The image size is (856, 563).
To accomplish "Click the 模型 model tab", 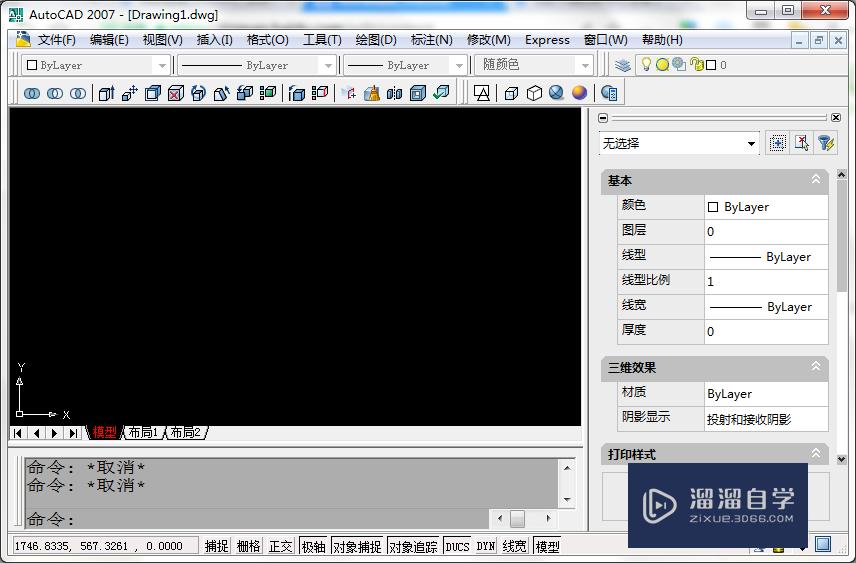I will [x=104, y=432].
